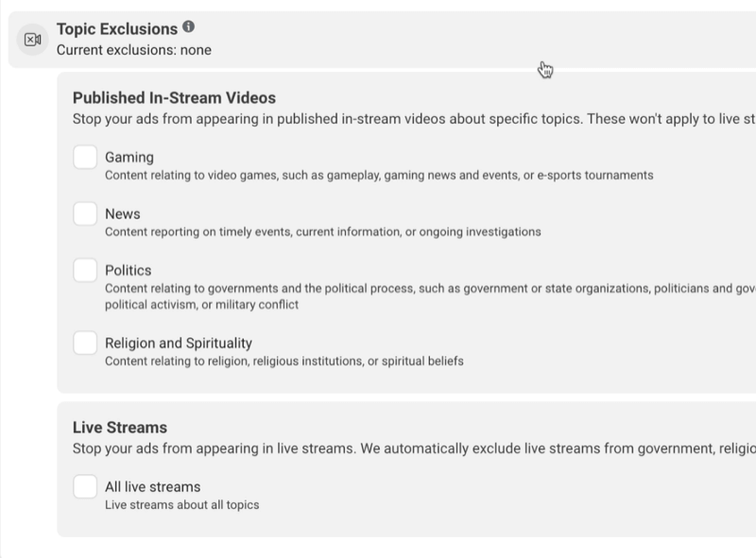Image resolution: width=756 pixels, height=558 pixels.
Task: Click the Gaming label text
Action: (x=129, y=157)
